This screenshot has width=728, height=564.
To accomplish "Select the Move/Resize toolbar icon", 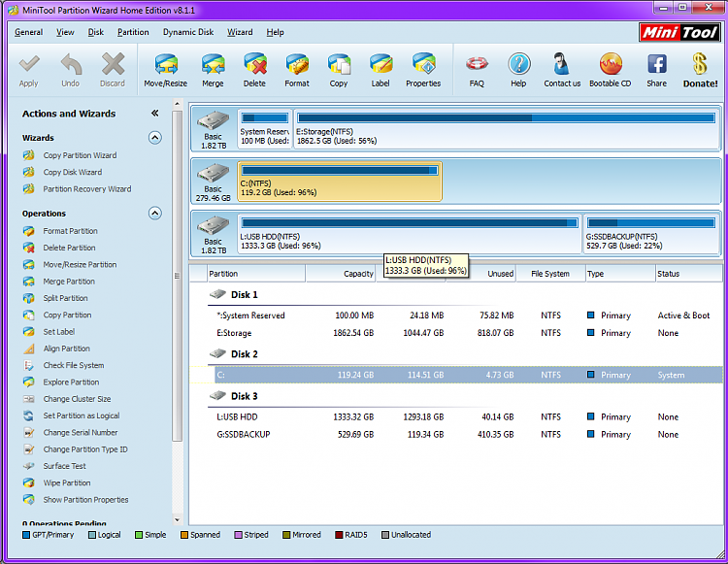I will click(x=166, y=64).
